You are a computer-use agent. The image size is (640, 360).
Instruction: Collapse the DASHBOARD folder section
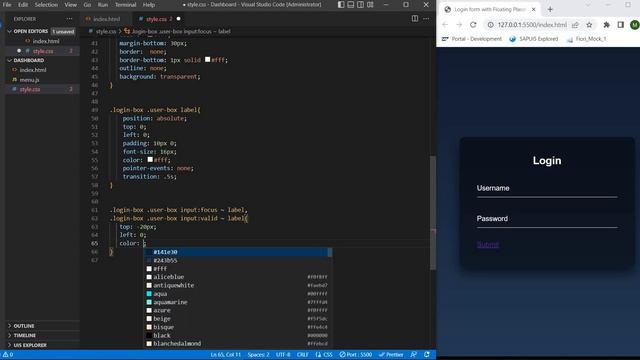click(41, 60)
